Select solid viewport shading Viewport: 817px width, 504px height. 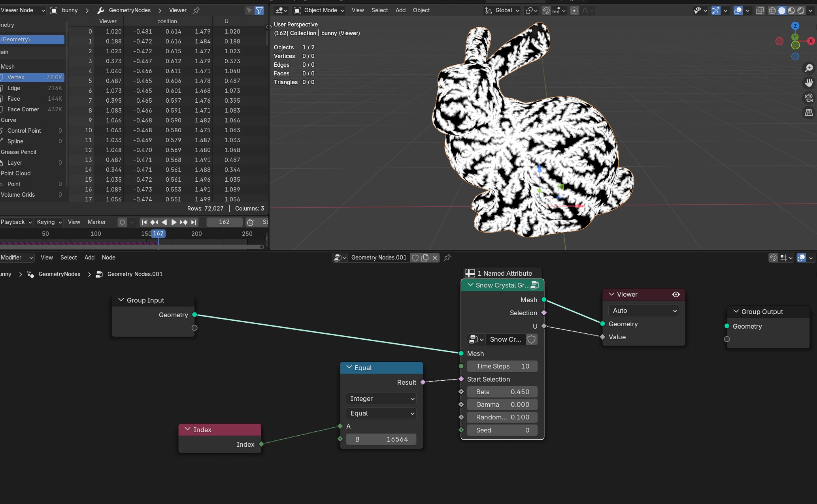pos(781,11)
